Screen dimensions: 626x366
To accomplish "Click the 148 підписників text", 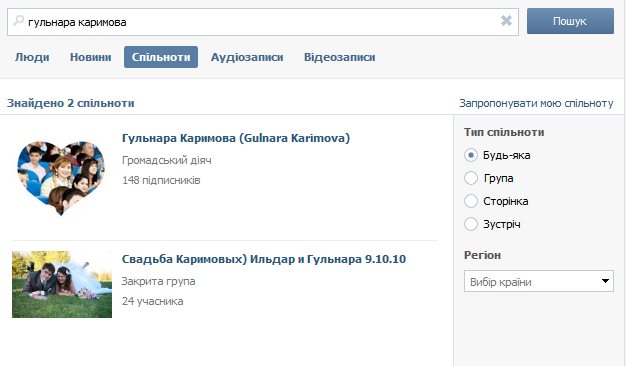I will (161, 180).
